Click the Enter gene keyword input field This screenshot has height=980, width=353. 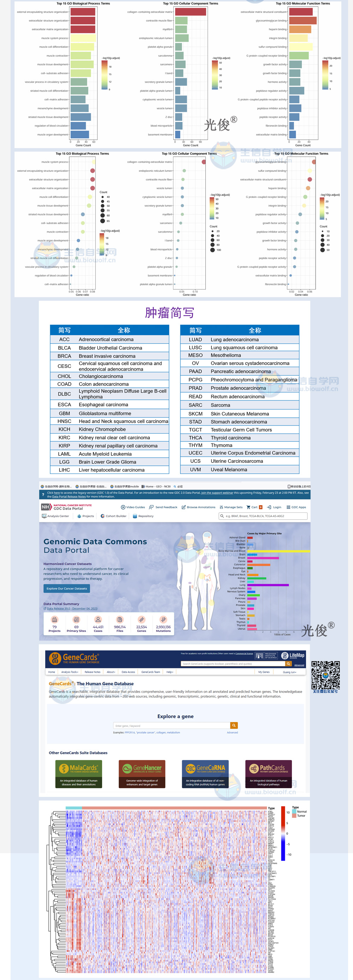pyautogui.click(x=171, y=726)
